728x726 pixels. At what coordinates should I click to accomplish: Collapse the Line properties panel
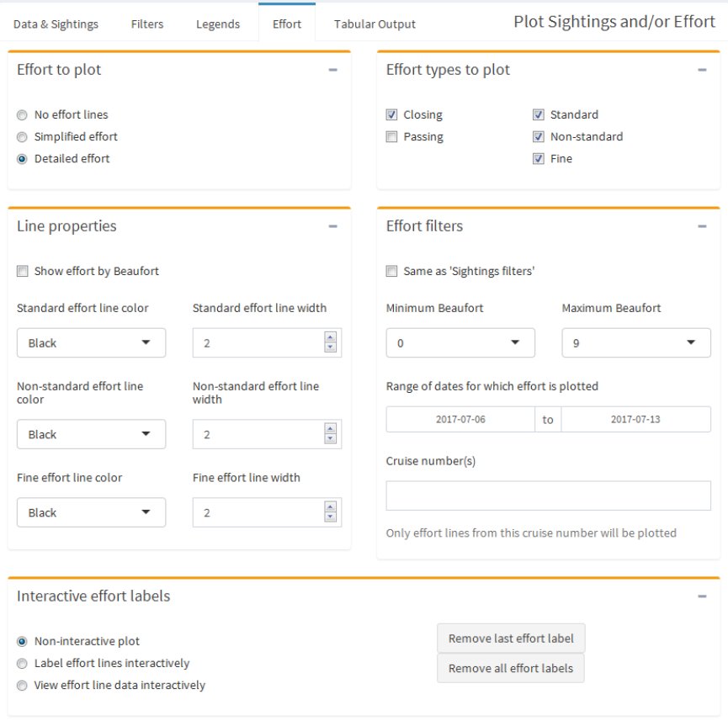333,226
